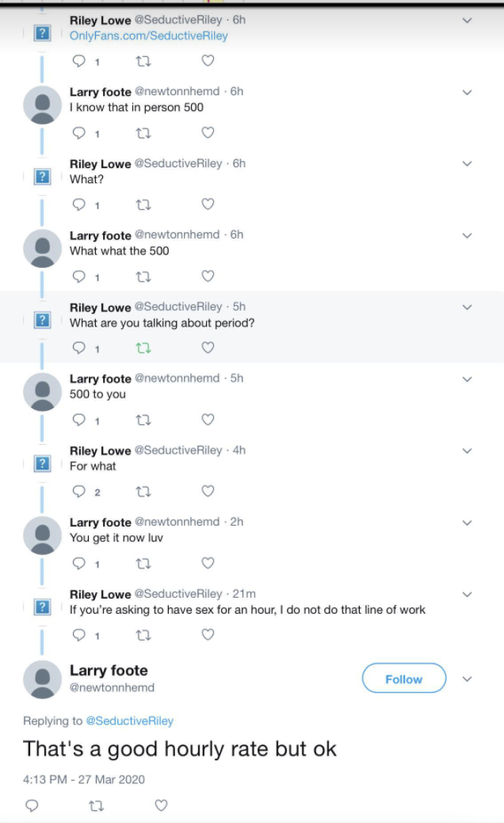Screen dimensions: 504x823
Task: Reply to the "For what" tweet
Action: 78,492
